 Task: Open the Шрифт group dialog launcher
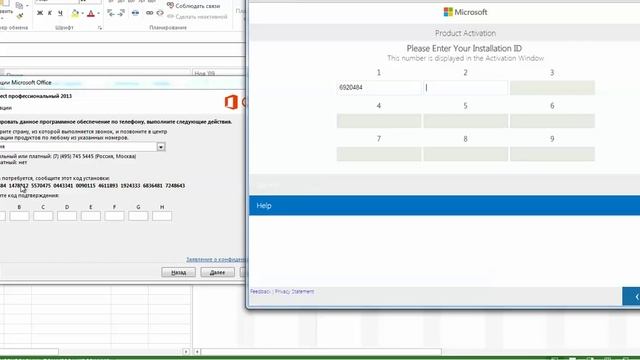tap(100, 28)
